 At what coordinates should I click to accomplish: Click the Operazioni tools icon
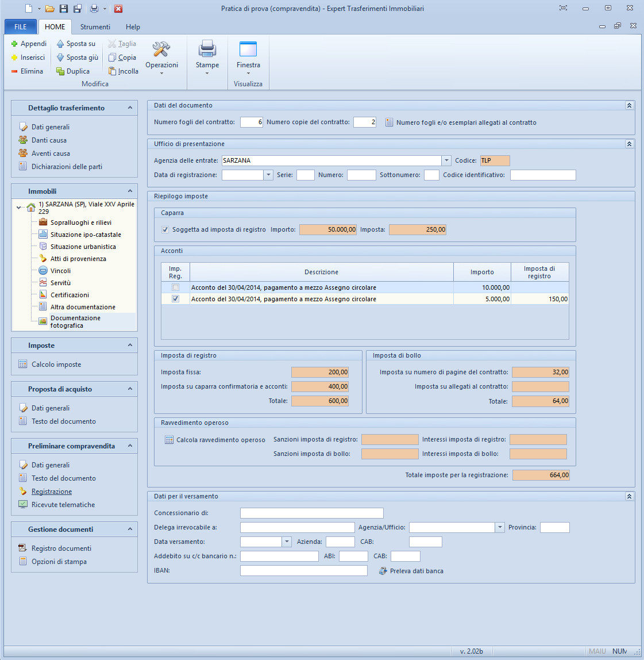coord(161,50)
